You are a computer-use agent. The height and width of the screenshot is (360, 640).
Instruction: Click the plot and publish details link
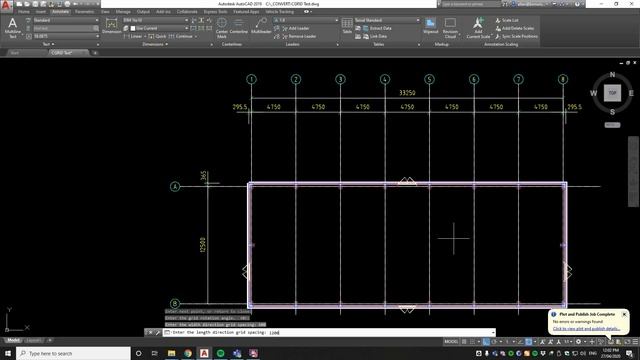tap(586, 329)
